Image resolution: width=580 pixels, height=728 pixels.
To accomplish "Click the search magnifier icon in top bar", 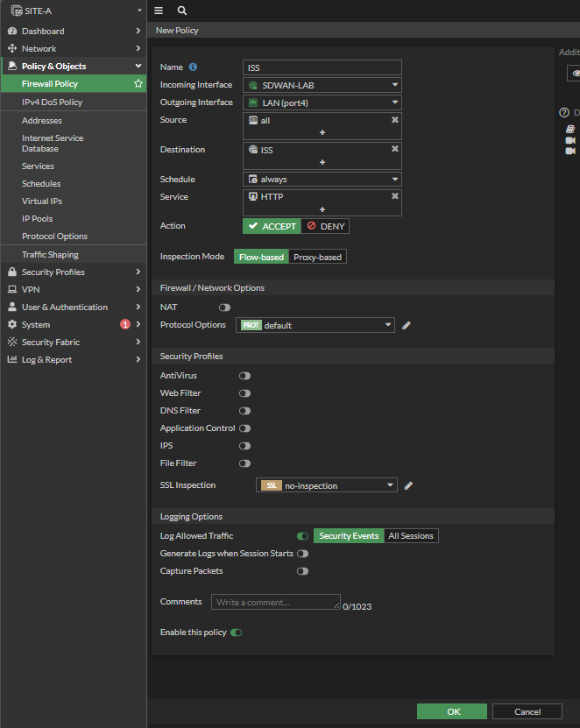I will pos(182,11).
